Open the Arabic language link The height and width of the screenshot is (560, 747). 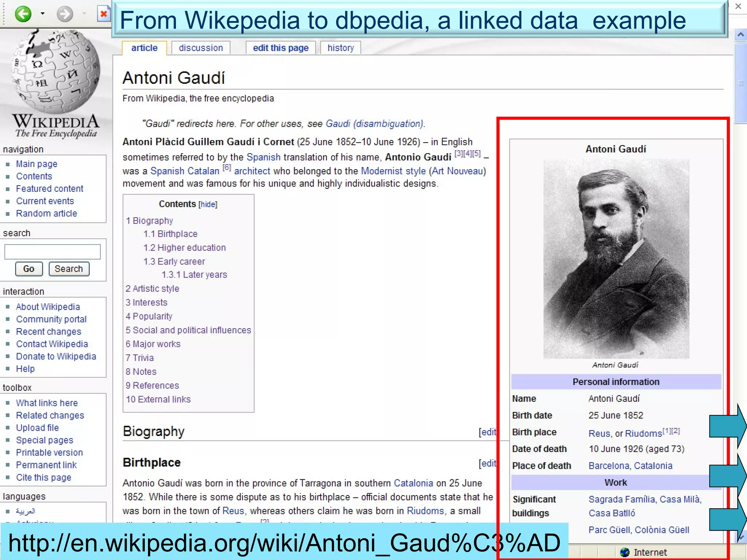point(26,511)
